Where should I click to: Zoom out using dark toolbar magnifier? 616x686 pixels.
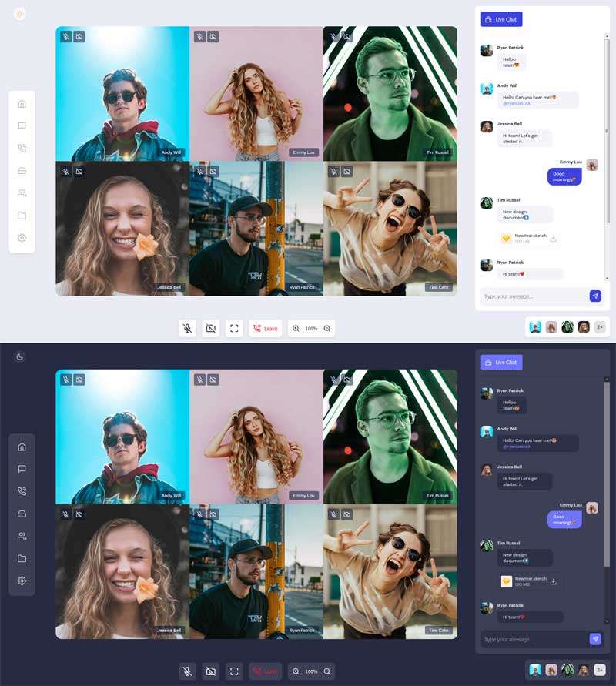point(326,671)
